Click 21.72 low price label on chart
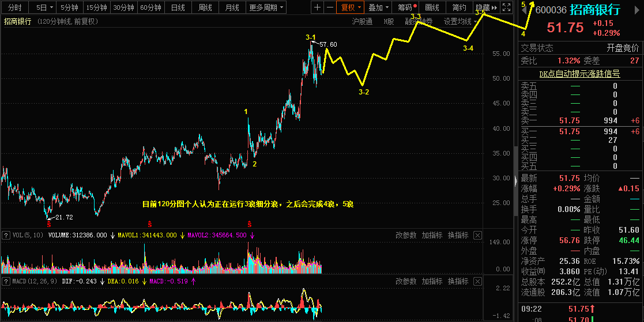 click(63, 217)
